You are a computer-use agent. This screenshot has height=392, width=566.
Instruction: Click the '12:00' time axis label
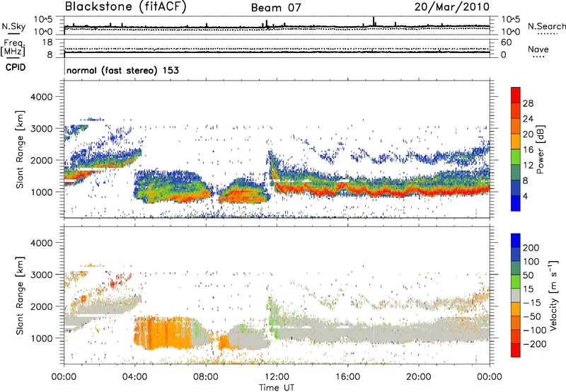pyautogui.click(x=277, y=377)
